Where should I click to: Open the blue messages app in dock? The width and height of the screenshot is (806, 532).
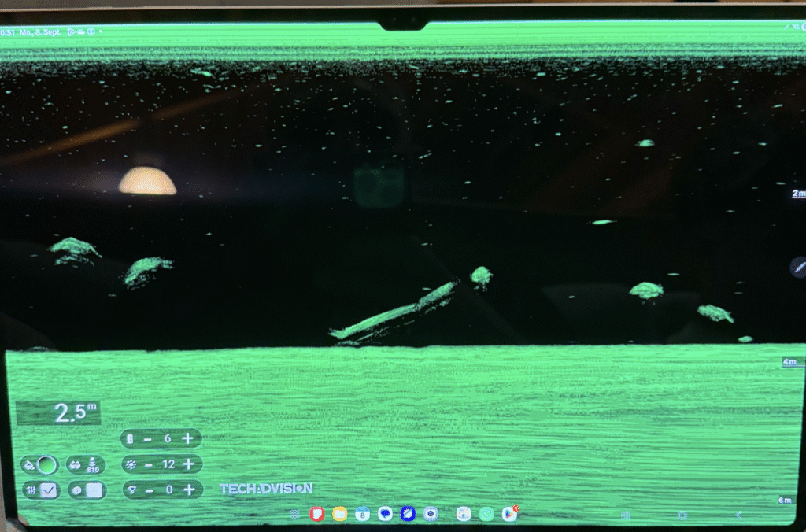(x=385, y=513)
